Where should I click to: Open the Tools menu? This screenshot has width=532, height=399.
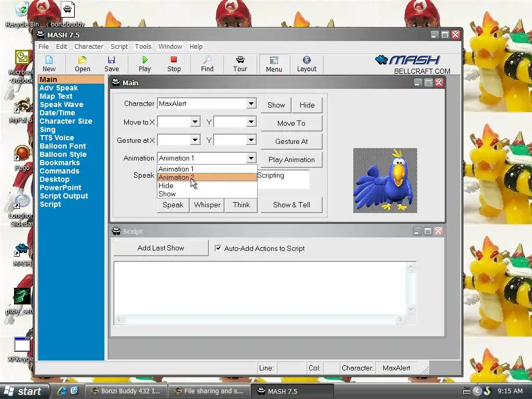pos(143,46)
